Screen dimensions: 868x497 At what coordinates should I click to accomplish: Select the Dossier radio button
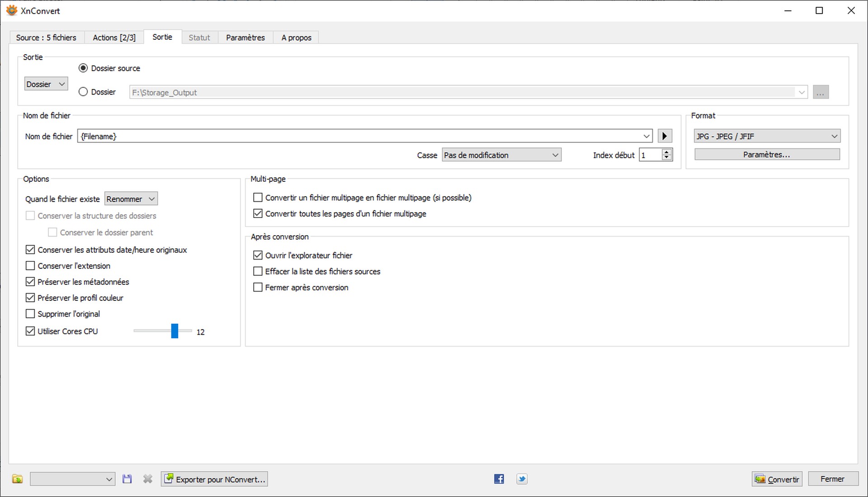click(x=83, y=92)
